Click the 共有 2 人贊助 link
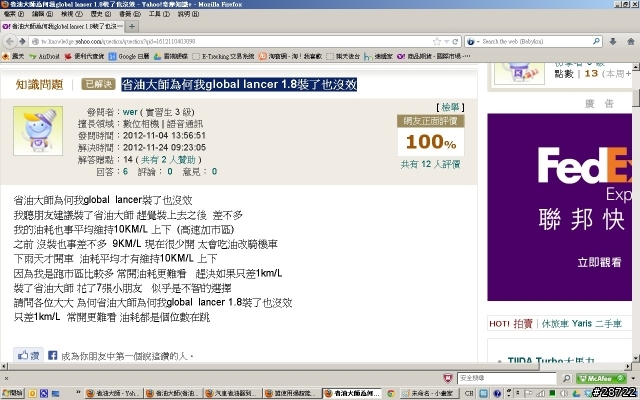640x400 pixels. pos(168,160)
